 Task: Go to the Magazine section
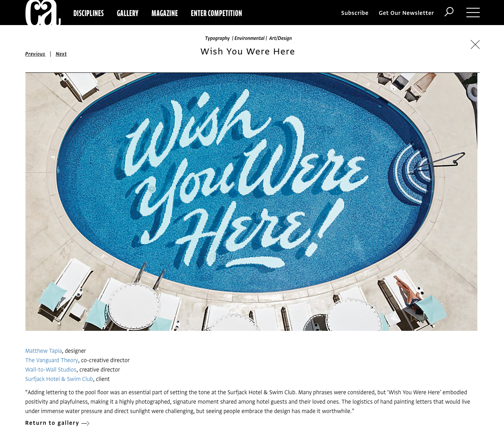tap(164, 13)
